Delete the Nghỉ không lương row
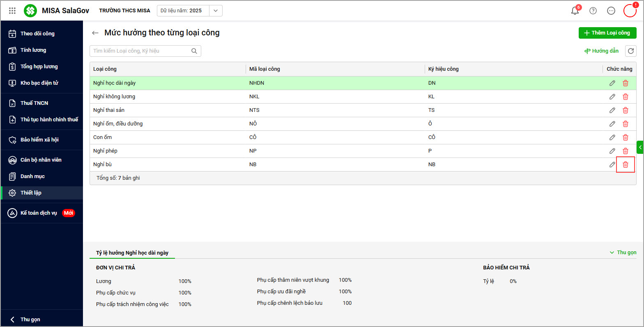644x327 pixels. (626, 97)
